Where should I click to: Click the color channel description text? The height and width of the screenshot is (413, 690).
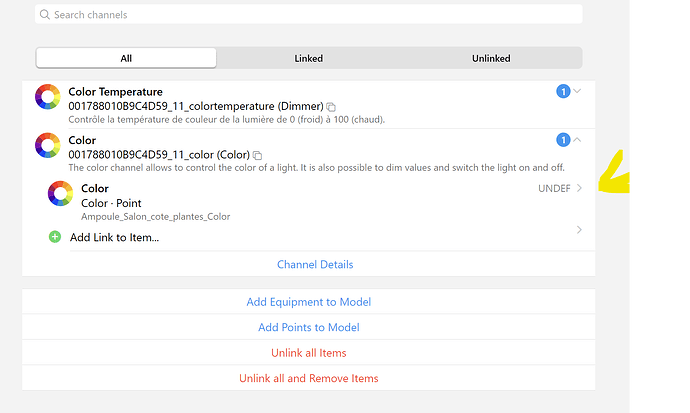(x=316, y=168)
